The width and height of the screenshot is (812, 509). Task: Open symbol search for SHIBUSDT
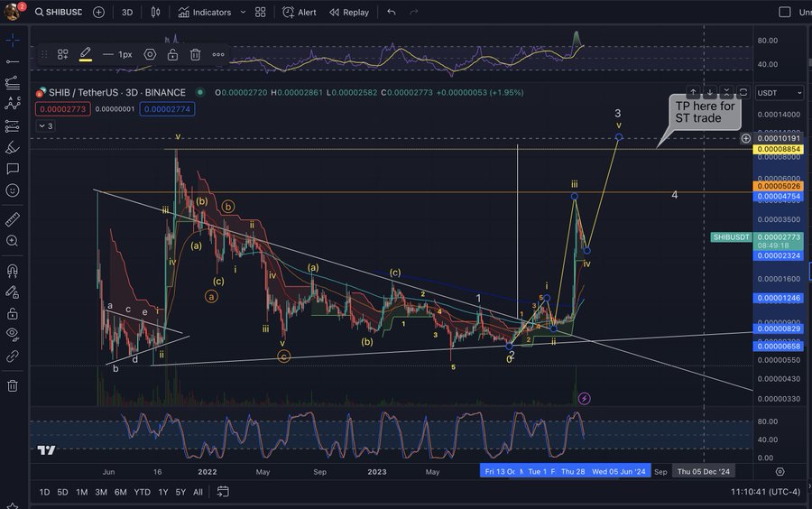58,12
